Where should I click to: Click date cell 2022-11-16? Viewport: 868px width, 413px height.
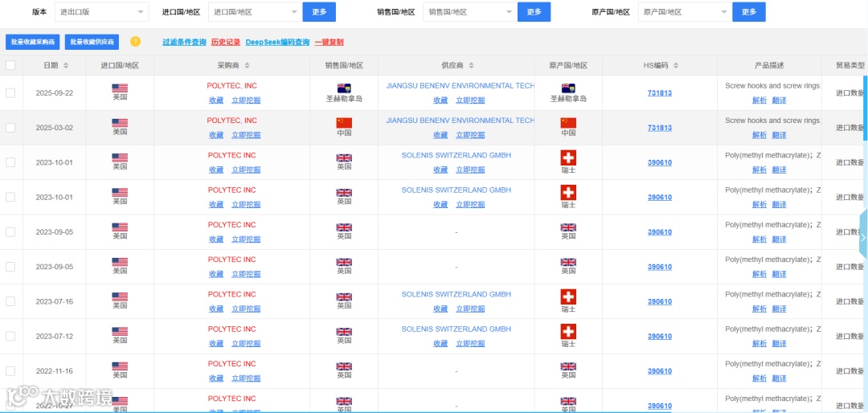click(x=55, y=371)
